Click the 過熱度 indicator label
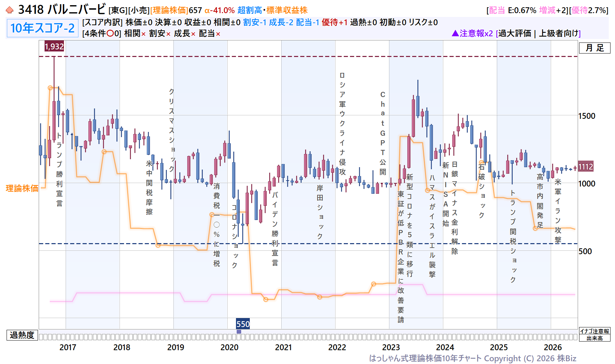The height and width of the screenshot is (364, 615). pyautogui.click(x=22, y=335)
